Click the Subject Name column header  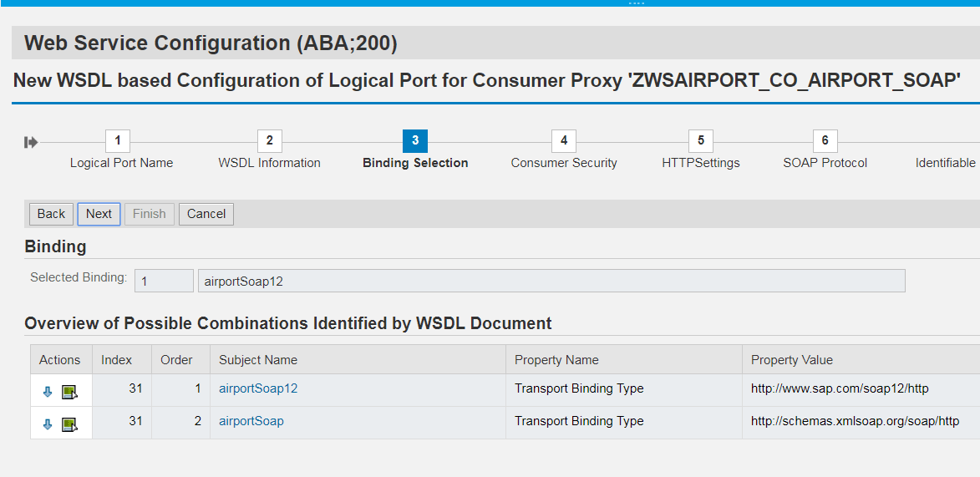[258, 360]
